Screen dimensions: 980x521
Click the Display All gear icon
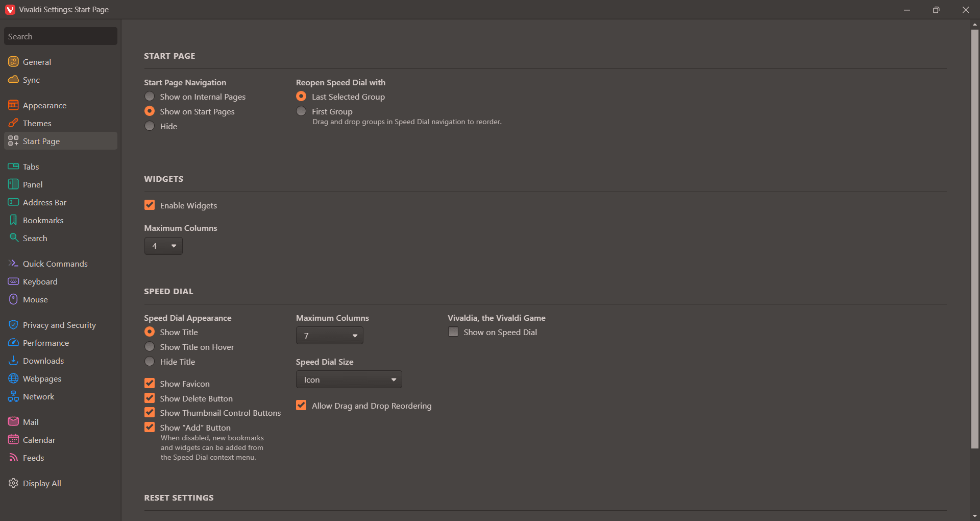click(13, 483)
